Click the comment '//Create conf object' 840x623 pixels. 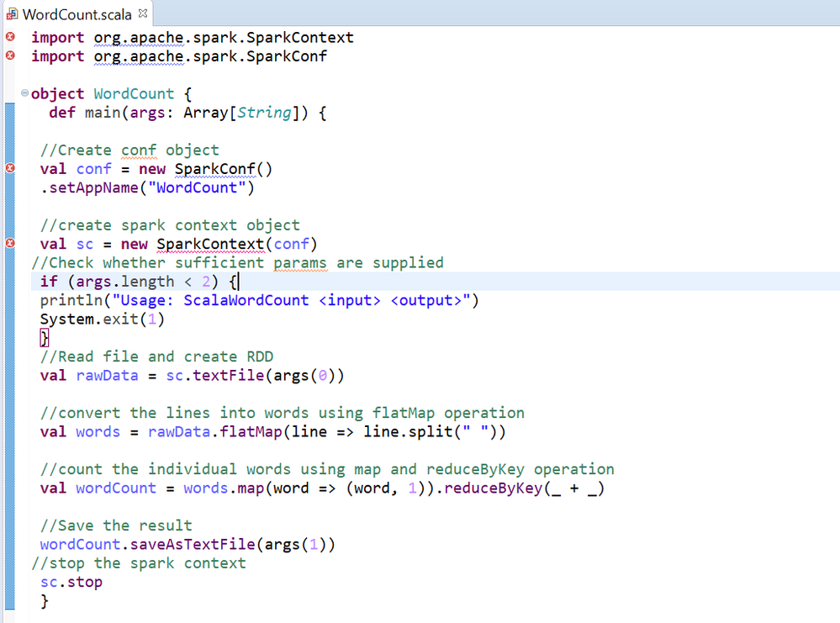129,150
